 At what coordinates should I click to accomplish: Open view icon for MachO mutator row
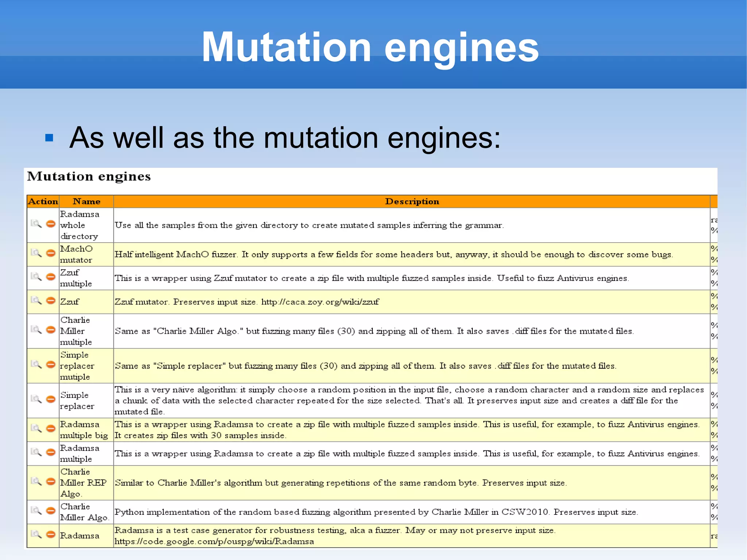point(36,253)
